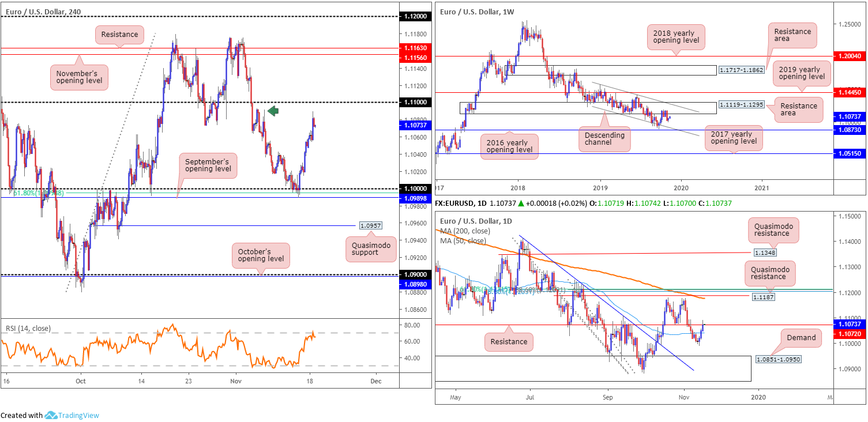Click the 'September's opening level' callout
868x422 pixels.
point(208,165)
